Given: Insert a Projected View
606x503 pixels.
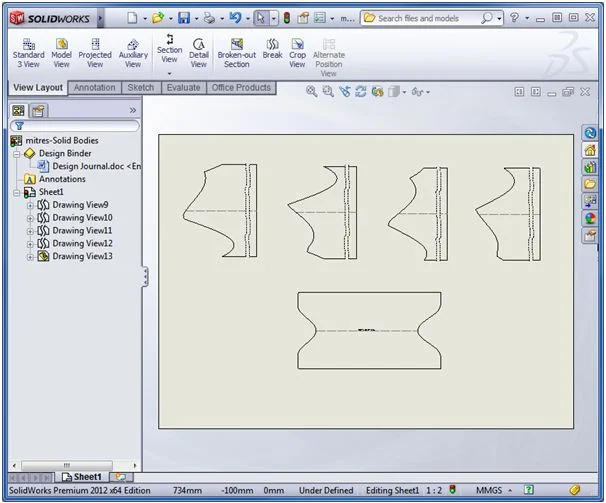Looking at the screenshot, I should click(95, 53).
